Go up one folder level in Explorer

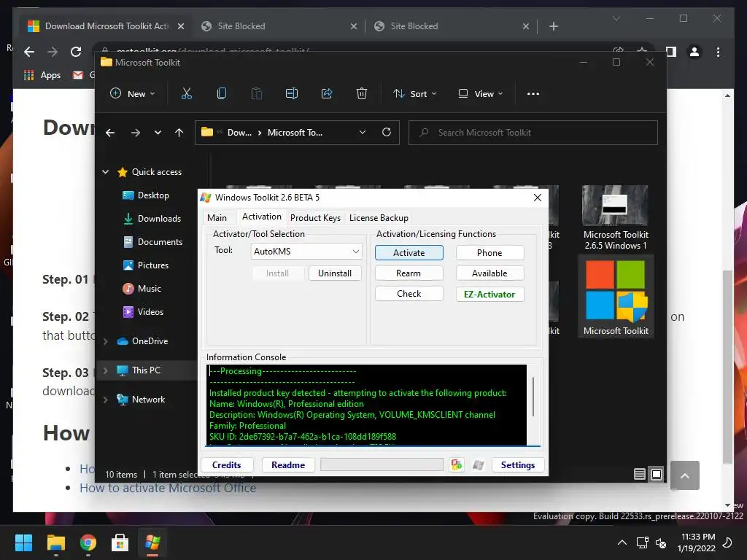click(x=179, y=133)
